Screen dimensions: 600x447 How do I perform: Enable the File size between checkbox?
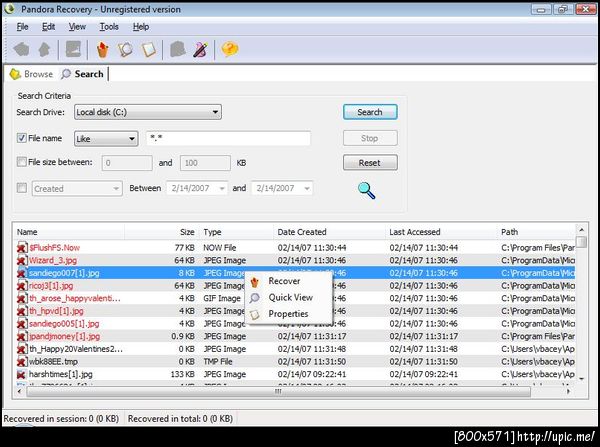(21, 162)
